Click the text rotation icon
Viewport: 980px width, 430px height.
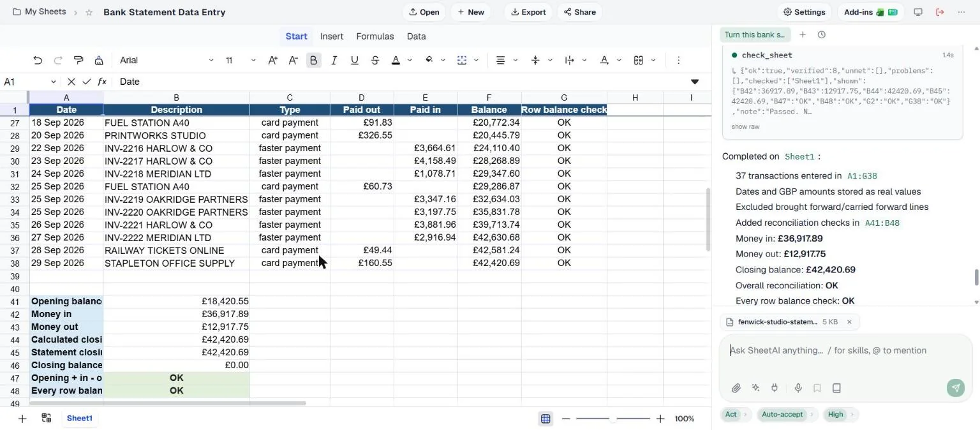pos(604,60)
